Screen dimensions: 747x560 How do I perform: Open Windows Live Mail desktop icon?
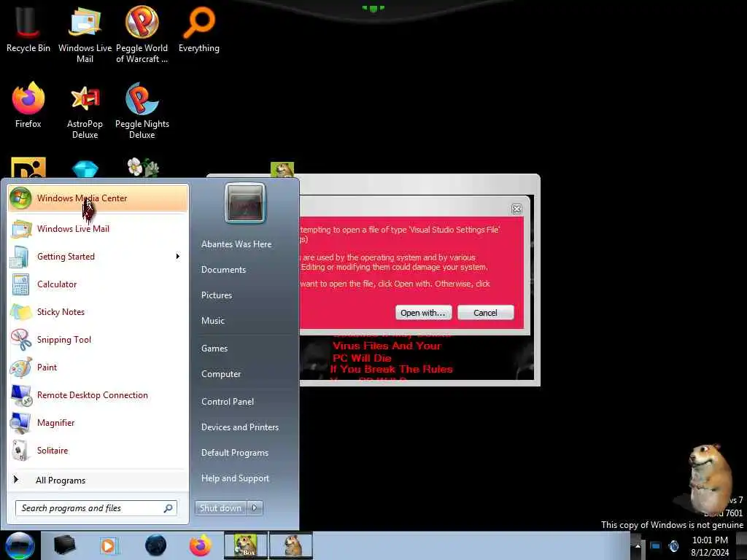(85, 34)
